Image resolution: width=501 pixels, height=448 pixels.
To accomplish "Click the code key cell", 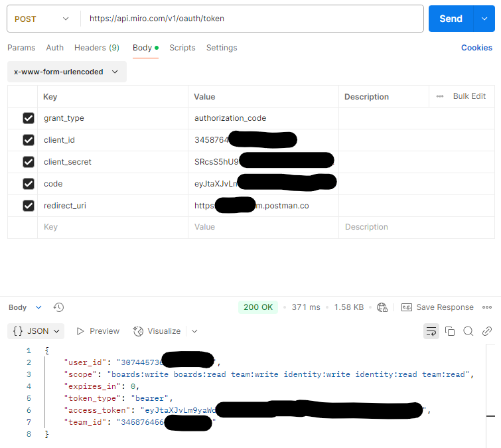I will tap(113, 184).
